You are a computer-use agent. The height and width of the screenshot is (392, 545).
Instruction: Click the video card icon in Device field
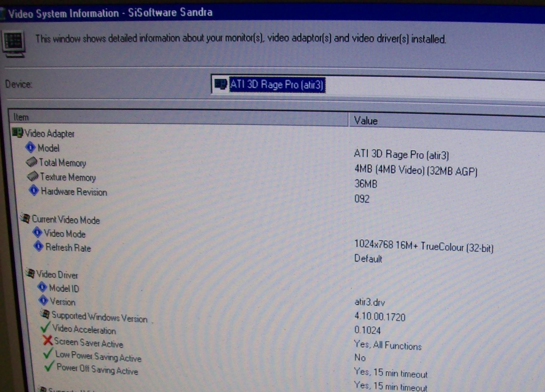(x=221, y=84)
